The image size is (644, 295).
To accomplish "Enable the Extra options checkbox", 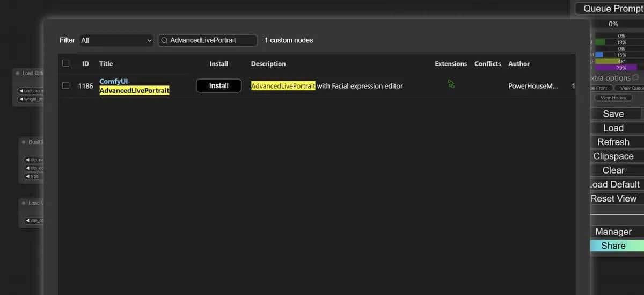I will point(635,77).
